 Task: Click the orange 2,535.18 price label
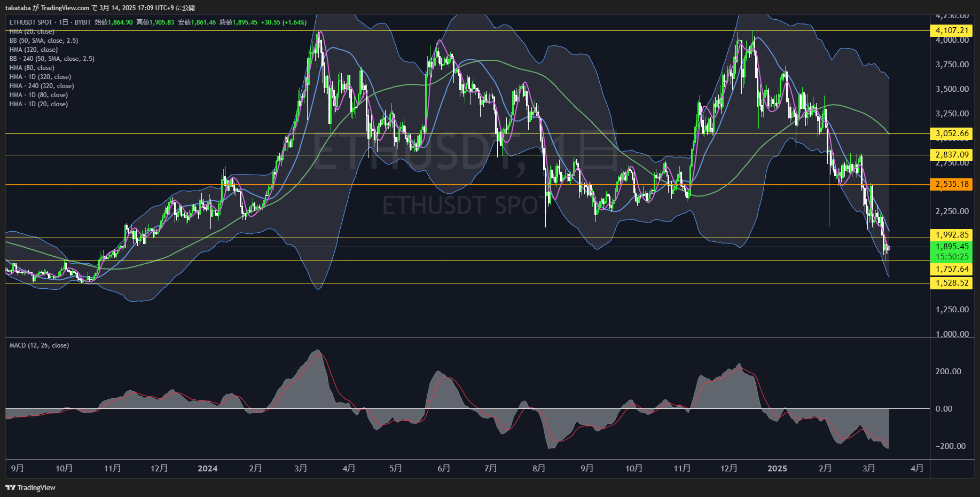point(951,184)
